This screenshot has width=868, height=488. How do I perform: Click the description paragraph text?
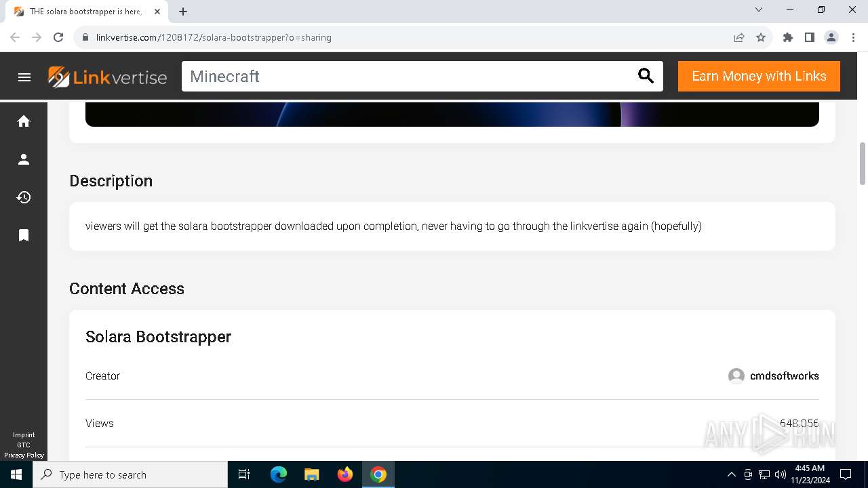point(393,226)
